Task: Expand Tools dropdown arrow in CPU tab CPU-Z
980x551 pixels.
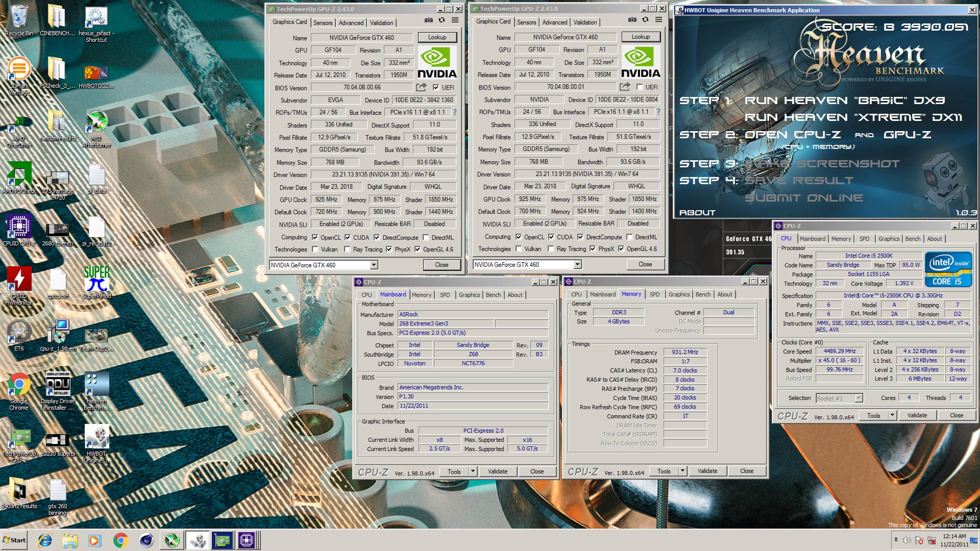Action: pos(892,416)
